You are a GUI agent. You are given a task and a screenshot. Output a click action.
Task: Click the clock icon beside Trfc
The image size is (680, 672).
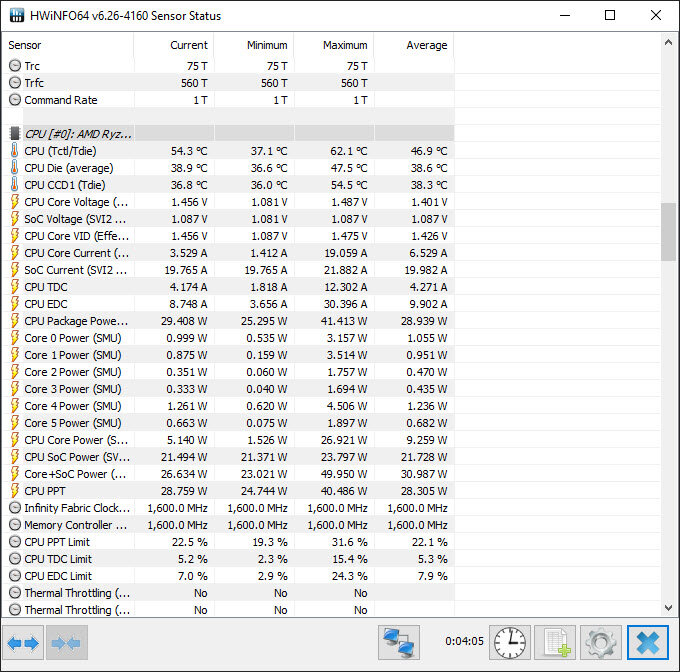[x=15, y=83]
